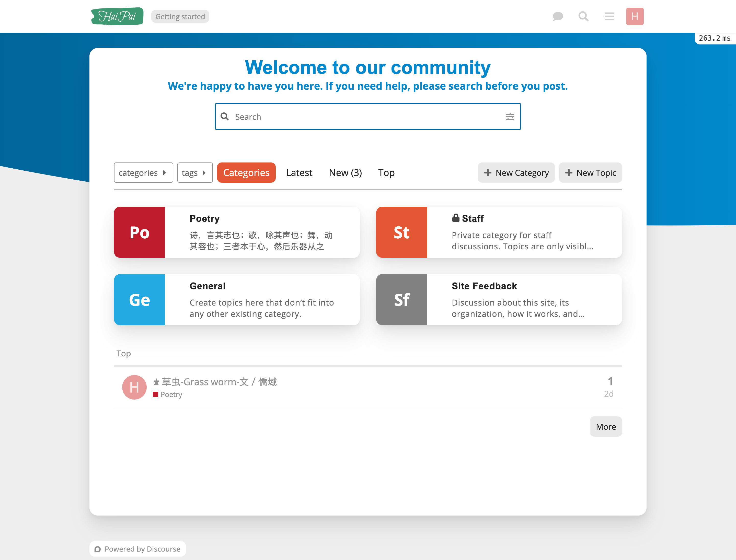Open the 草虫-Grass worm topic link

[x=219, y=382]
